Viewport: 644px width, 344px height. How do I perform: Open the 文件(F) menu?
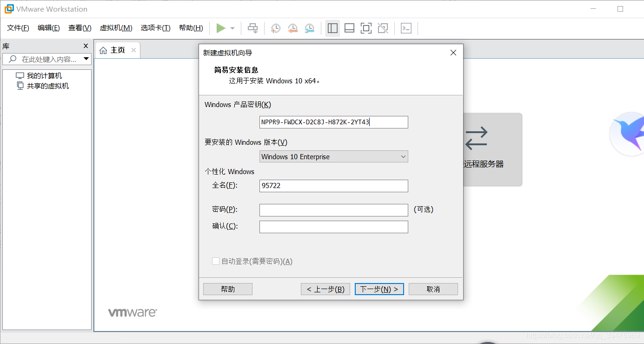(18, 28)
